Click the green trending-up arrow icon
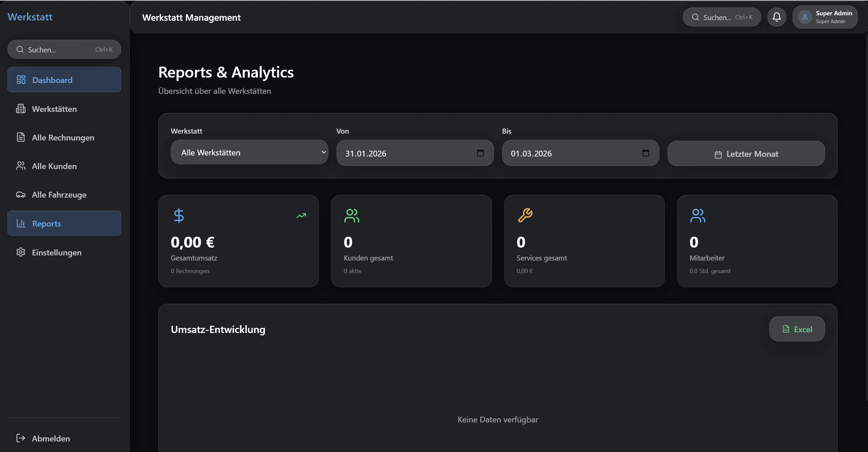 click(x=301, y=216)
